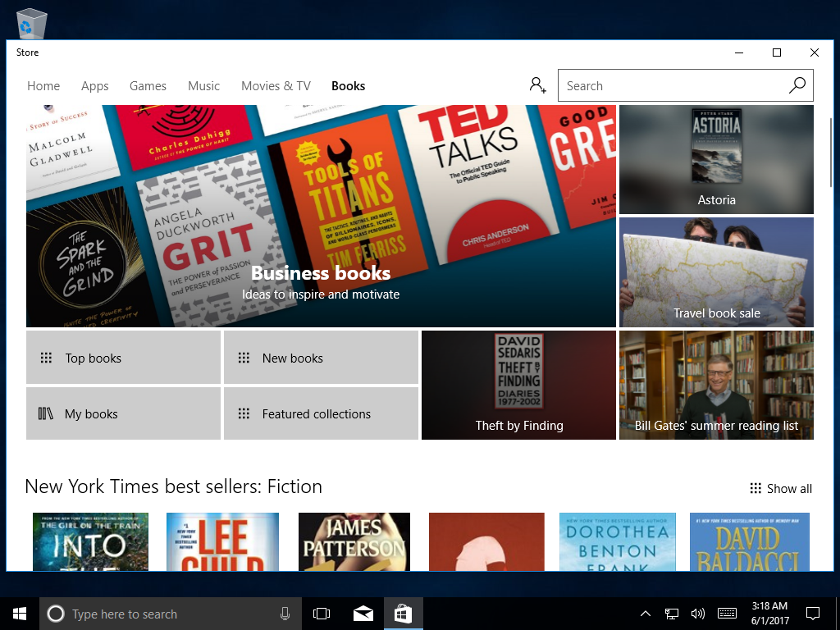The image size is (840, 630).
Task: Click the Cortana microphone icon
Action: (285, 614)
